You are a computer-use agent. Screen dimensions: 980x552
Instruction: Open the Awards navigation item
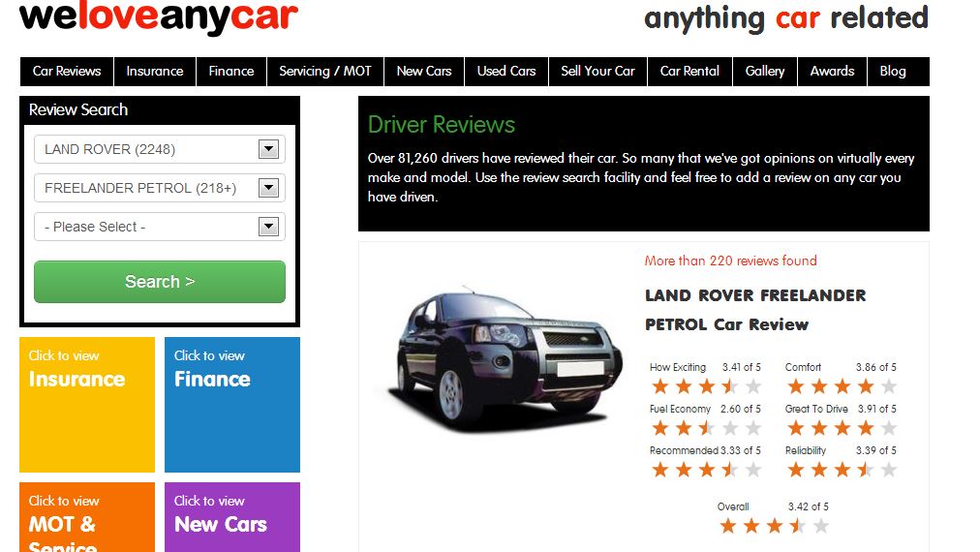coord(832,72)
